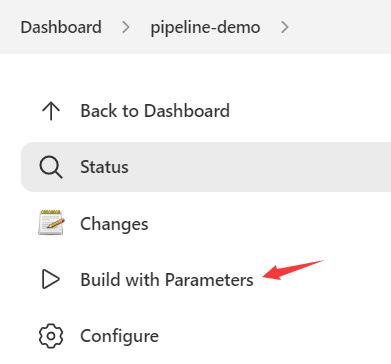Open the notepad-and-pencil Changes icon

click(x=51, y=222)
